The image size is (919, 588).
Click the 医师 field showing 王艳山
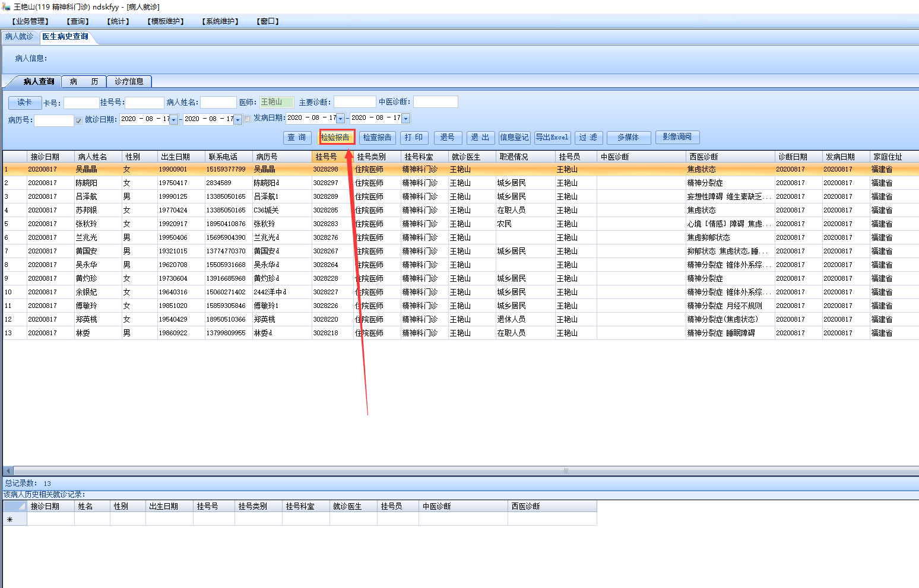pyautogui.click(x=277, y=102)
